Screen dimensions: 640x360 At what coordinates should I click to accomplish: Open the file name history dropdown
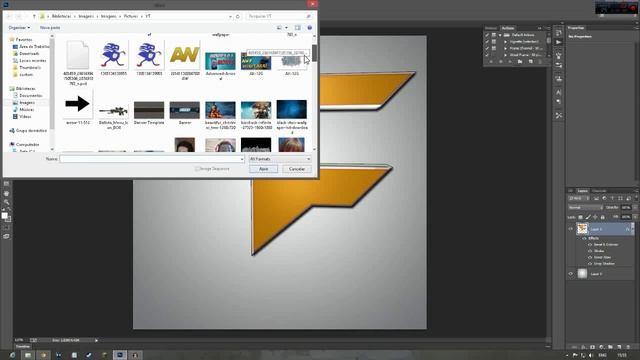[x=242, y=159]
